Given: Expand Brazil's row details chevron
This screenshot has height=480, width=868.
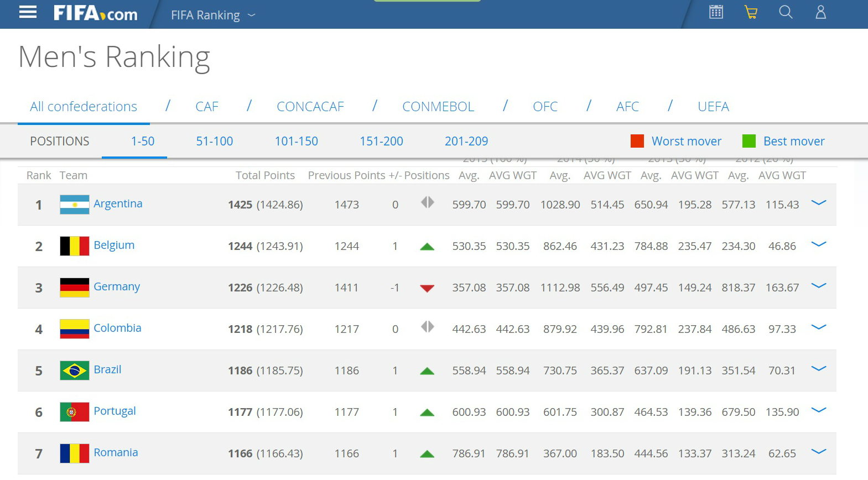Looking at the screenshot, I should coord(818,369).
